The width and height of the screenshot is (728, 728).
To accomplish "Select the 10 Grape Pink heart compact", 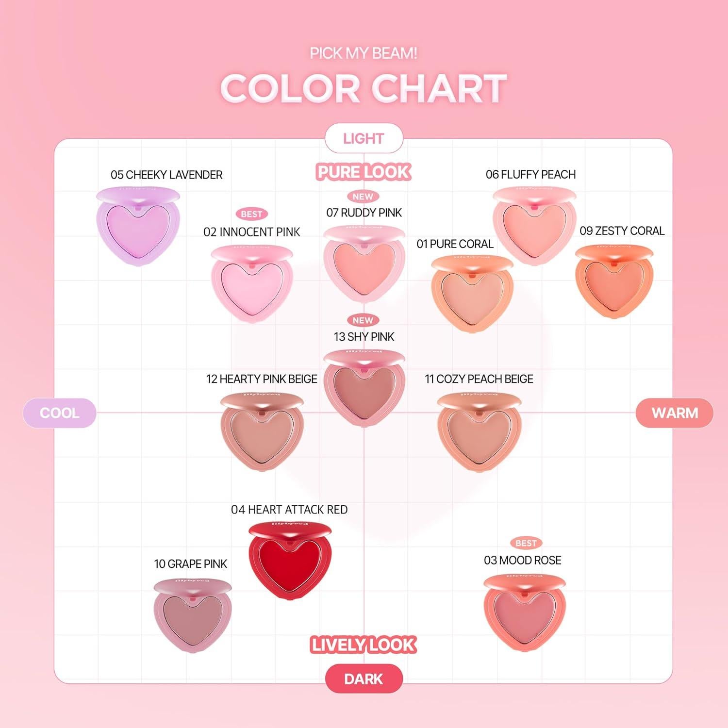I will coord(193,615).
